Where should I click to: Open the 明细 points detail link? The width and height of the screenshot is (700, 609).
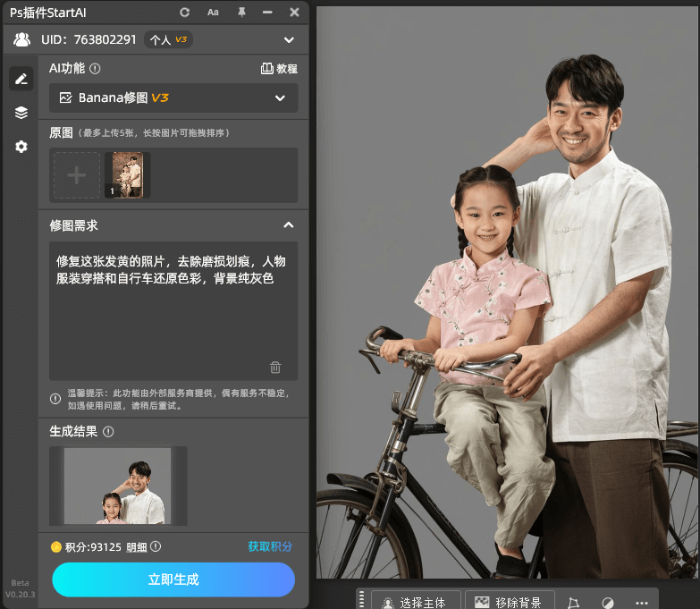coord(137,547)
